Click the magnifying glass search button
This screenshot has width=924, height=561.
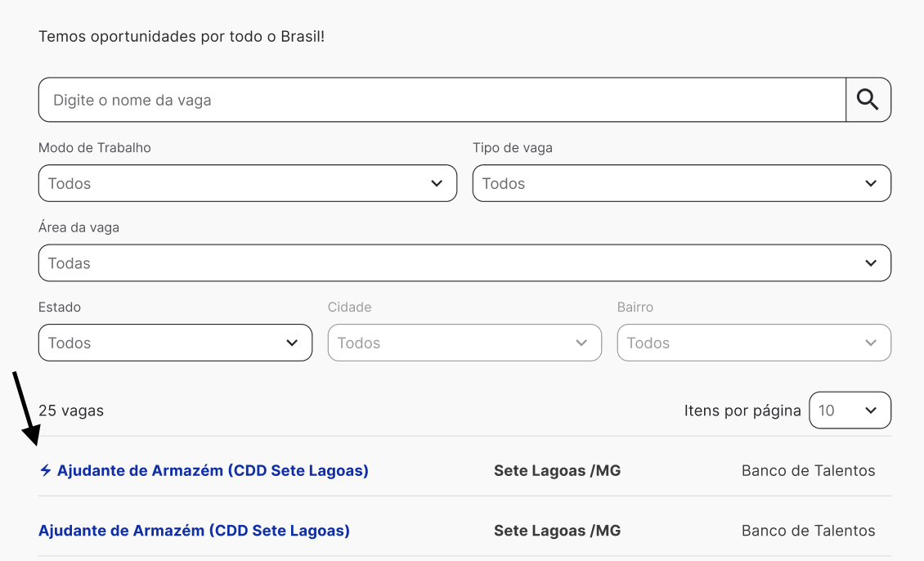[x=868, y=100]
